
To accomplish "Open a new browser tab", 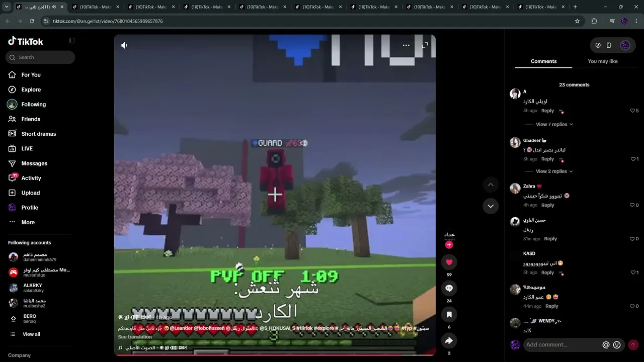I will click(575, 7).
